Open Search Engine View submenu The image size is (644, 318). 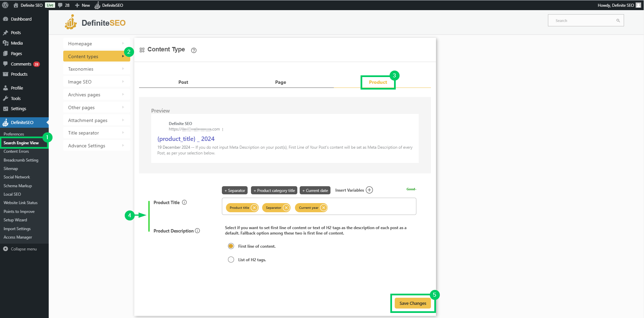21,143
